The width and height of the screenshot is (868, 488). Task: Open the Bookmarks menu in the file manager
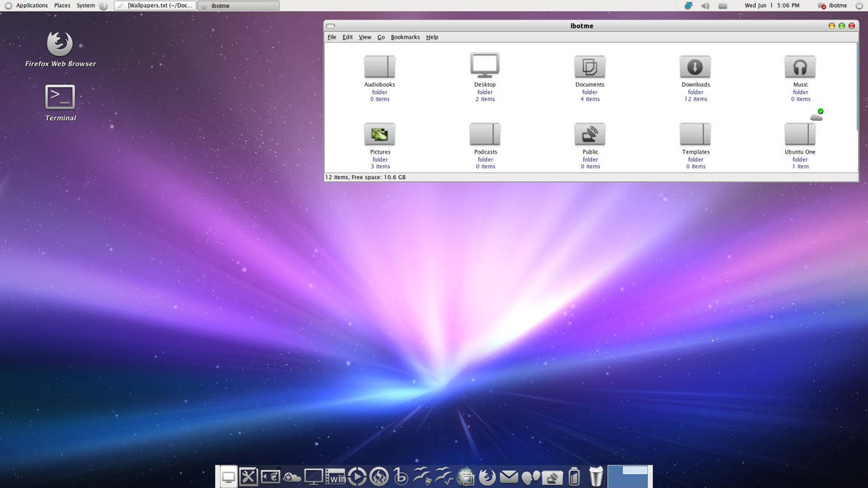coord(405,36)
